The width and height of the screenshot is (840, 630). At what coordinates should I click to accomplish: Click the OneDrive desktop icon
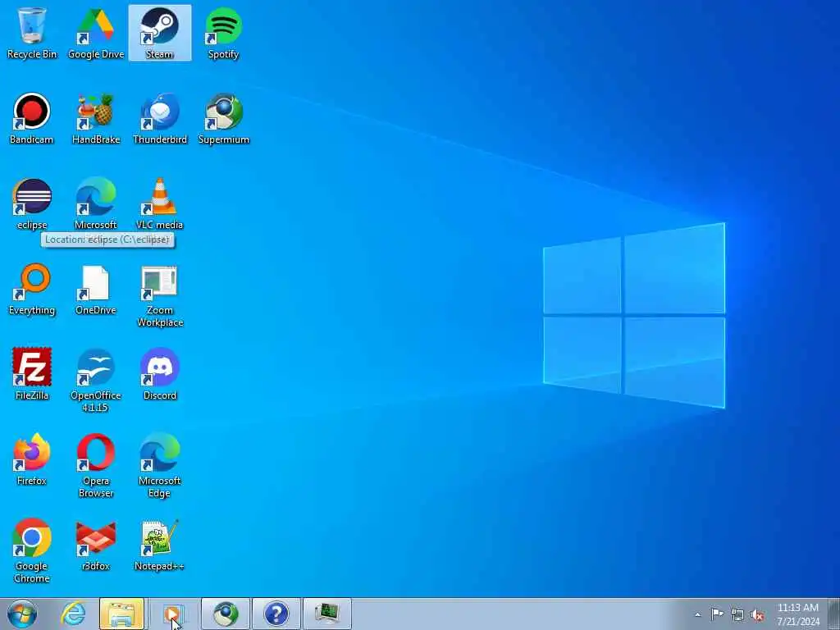(x=96, y=289)
